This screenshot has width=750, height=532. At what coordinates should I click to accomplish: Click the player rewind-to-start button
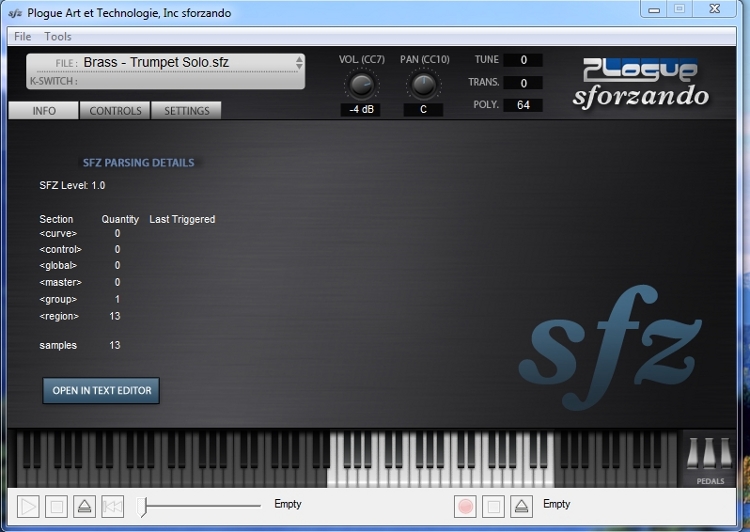pyautogui.click(x=112, y=506)
